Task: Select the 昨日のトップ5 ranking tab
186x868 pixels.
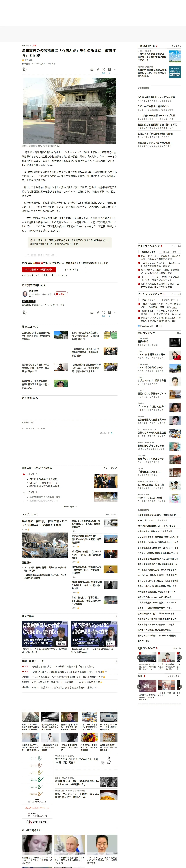Action: [x=170, y=252]
